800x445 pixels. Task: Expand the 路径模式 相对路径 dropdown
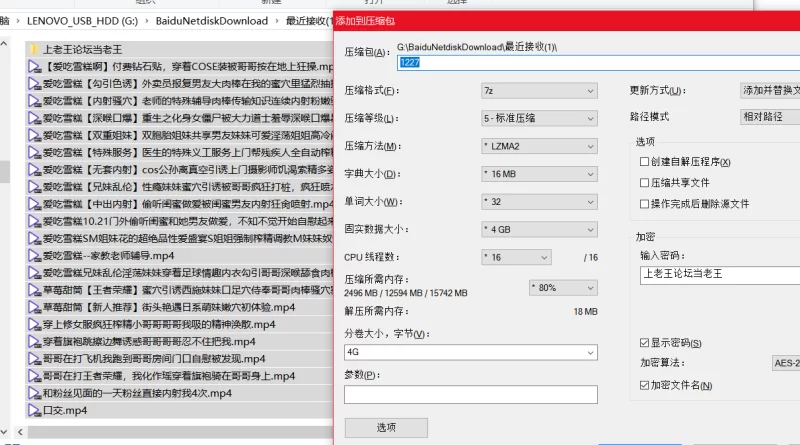tap(768, 117)
